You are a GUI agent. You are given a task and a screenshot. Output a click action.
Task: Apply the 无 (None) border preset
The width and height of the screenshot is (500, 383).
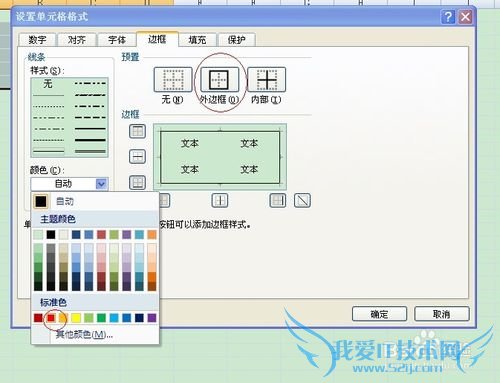(x=173, y=80)
